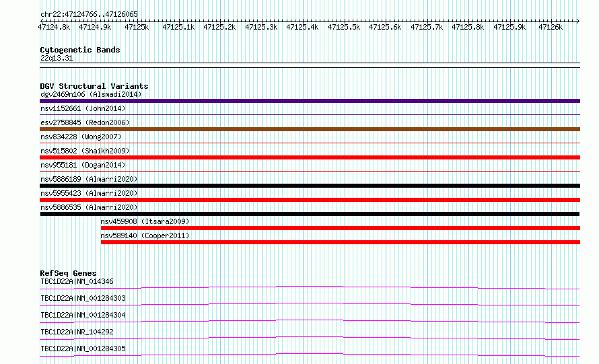Click the chr22:47124766..47126065 region label
The height and width of the screenshot is (364, 599).
(89, 14)
